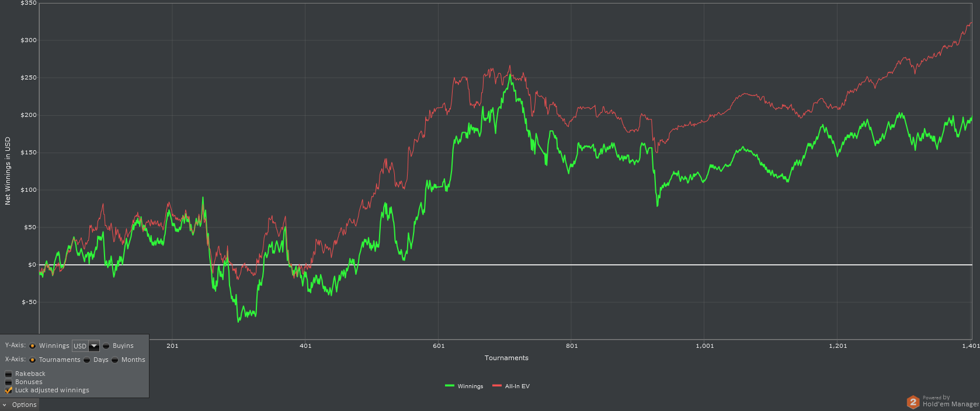Click the $250 y-axis label
980x411 pixels.
click(29, 78)
